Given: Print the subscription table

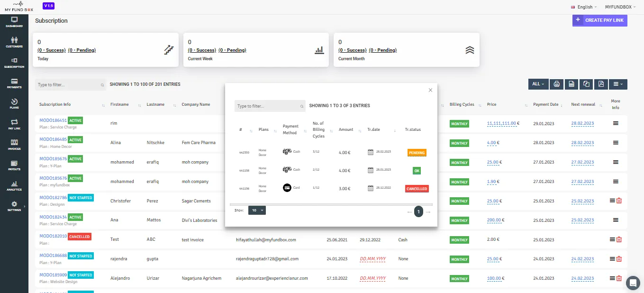Looking at the screenshot, I should click(x=557, y=84).
